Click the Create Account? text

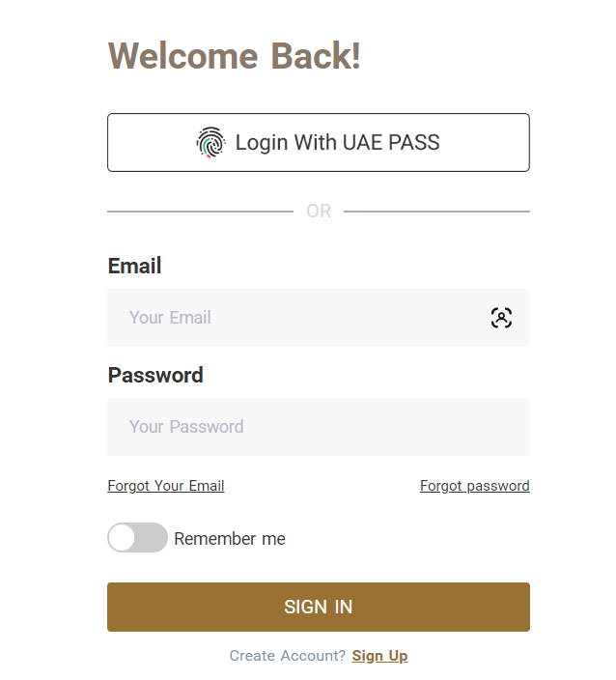(x=287, y=656)
